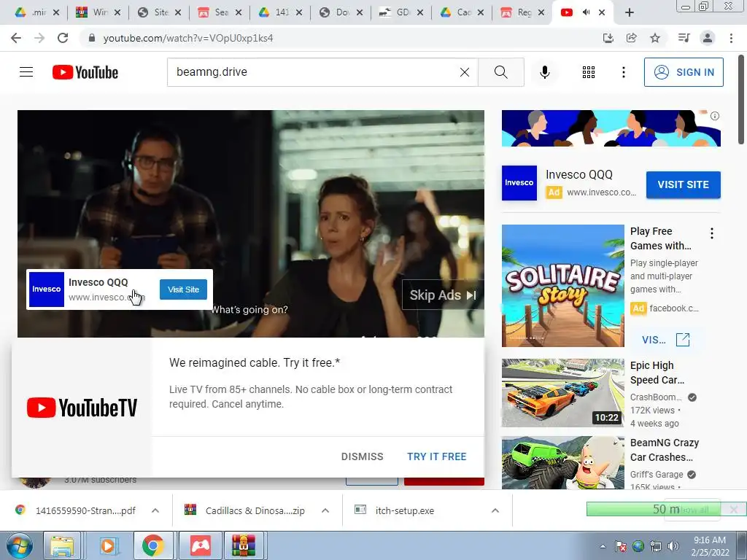Share this page icon in address bar
747x560 pixels.
pos(631,38)
